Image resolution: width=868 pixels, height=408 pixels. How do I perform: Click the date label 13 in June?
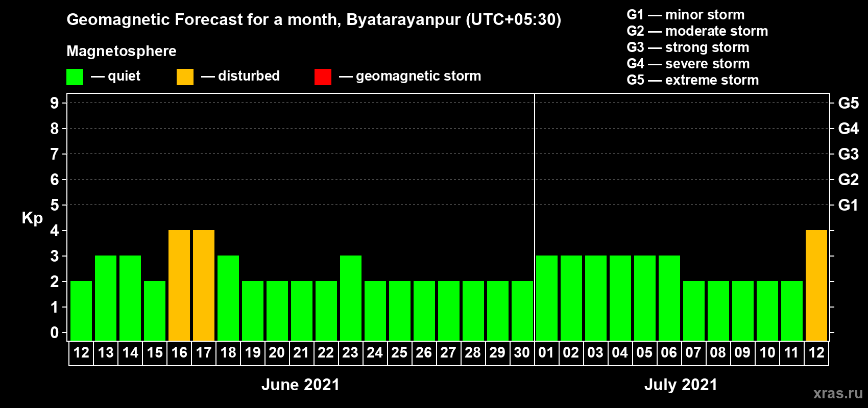(106, 353)
